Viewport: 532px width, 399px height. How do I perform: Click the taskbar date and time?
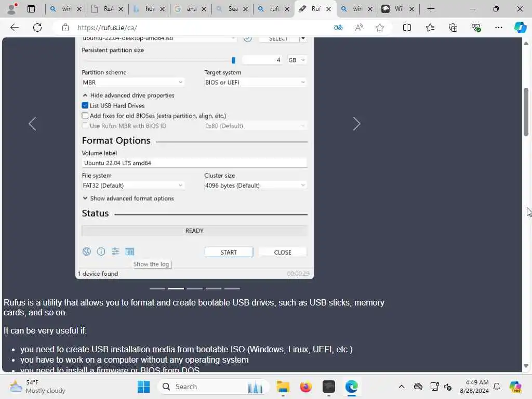coord(474,387)
